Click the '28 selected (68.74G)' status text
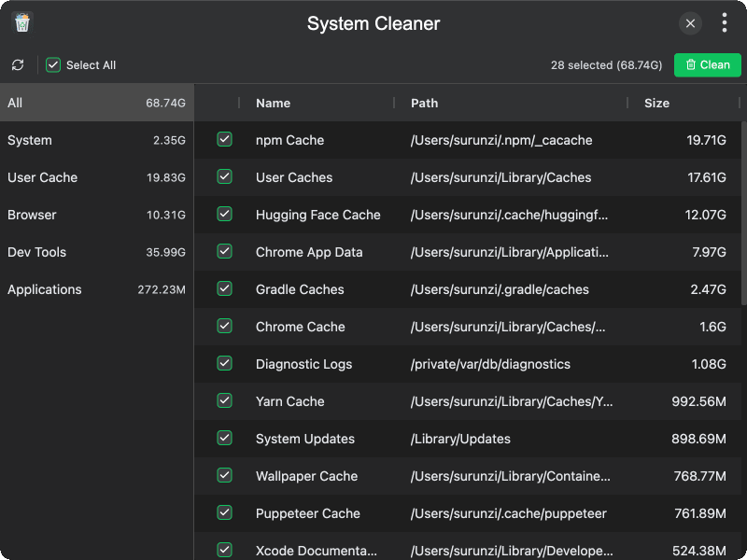The image size is (747, 560). (x=606, y=65)
